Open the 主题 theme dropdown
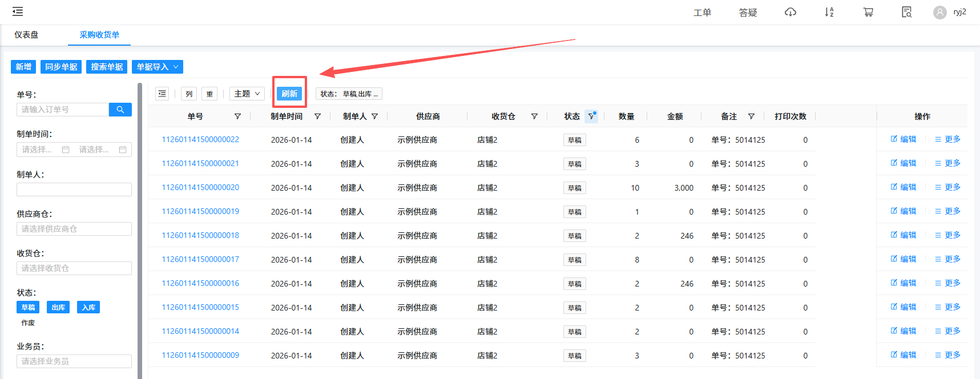Screen dimensions: 980x379 pyautogui.click(x=247, y=94)
